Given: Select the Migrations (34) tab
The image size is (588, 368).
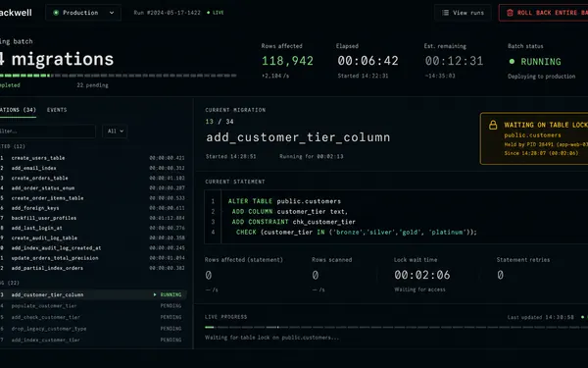Looking at the screenshot, I should [x=18, y=110].
